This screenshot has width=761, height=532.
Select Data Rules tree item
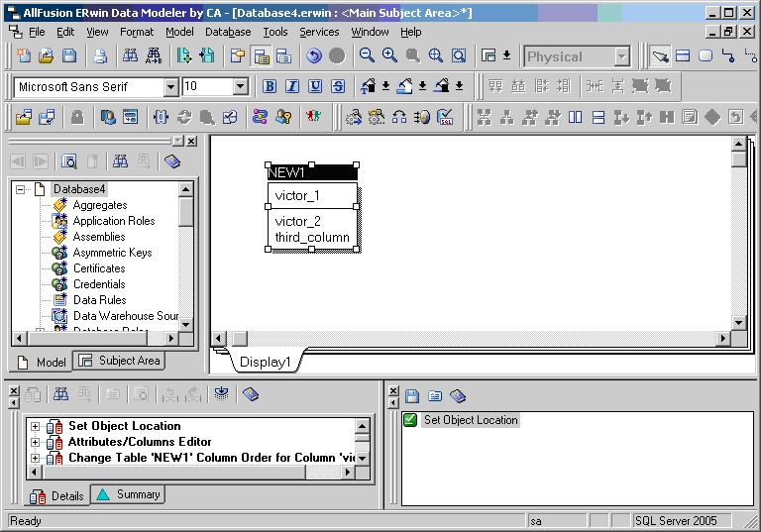pos(99,300)
